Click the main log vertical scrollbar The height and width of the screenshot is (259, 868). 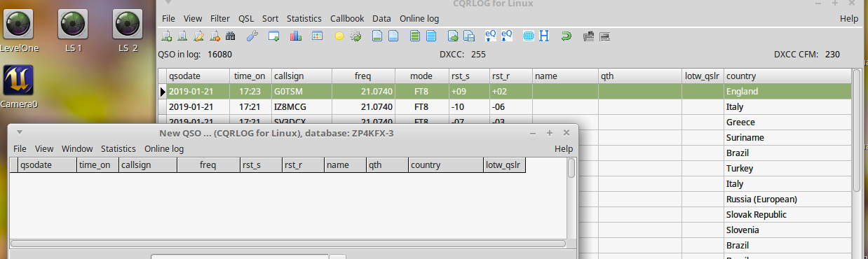tap(856, 130)
